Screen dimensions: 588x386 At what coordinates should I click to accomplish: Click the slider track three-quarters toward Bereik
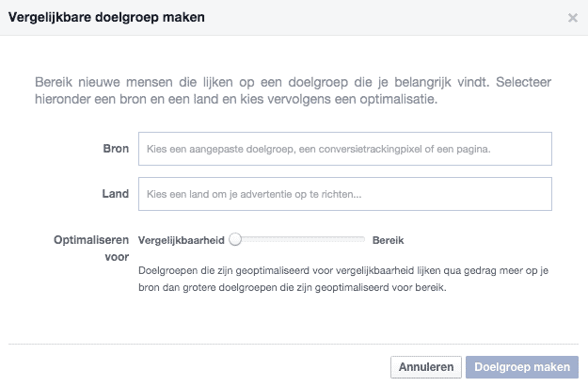click(331, 240)
